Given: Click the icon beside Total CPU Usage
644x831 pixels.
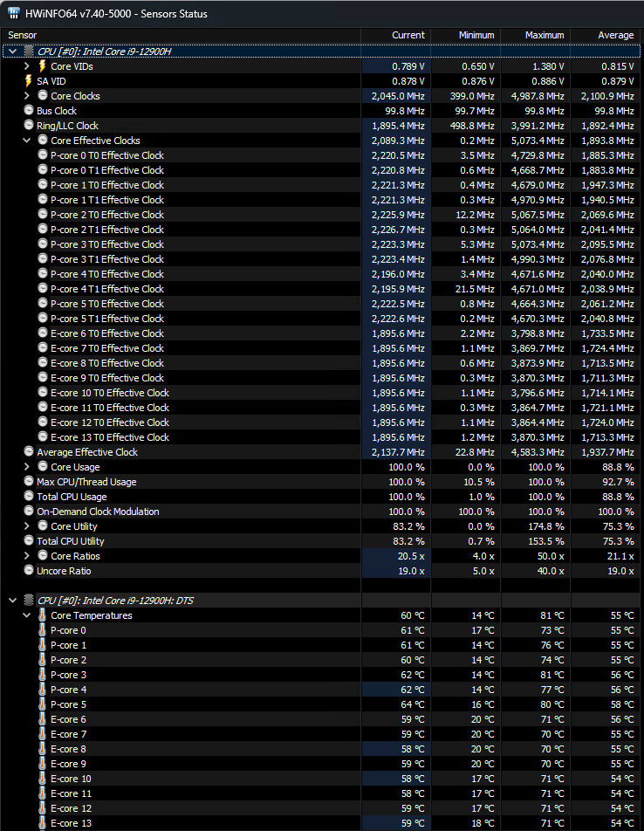Looking at the screenshot, I should pyautogui.click(x=29, y=496).
